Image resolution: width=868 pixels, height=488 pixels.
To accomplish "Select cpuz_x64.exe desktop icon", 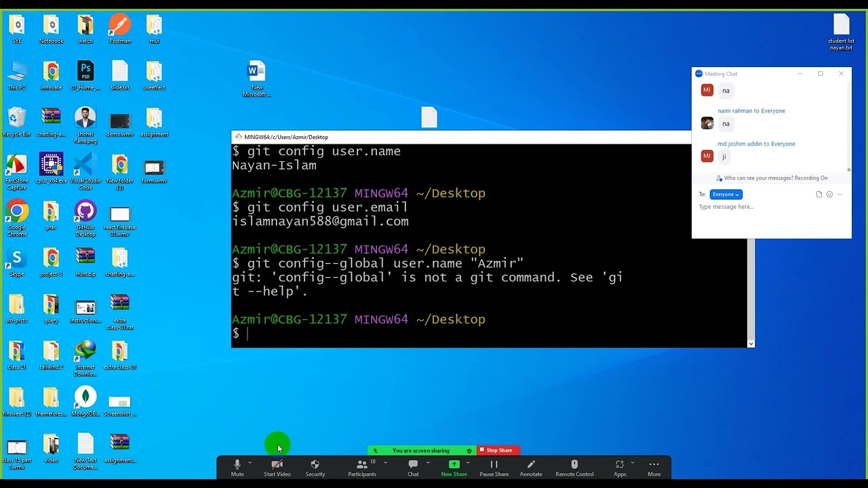I will tap(52, 169).
